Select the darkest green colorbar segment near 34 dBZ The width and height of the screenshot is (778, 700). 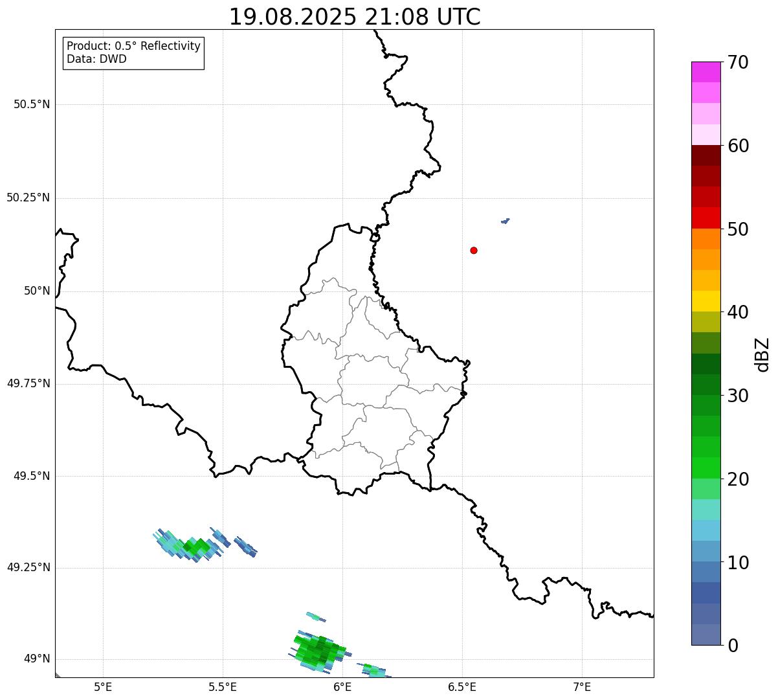click(x=706, y=364)
